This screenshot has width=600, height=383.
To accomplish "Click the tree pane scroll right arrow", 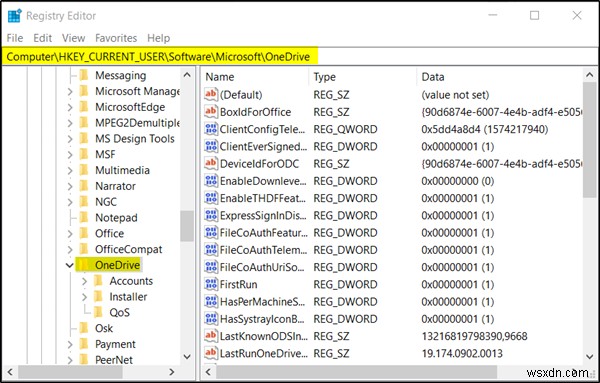I will 172,372.
